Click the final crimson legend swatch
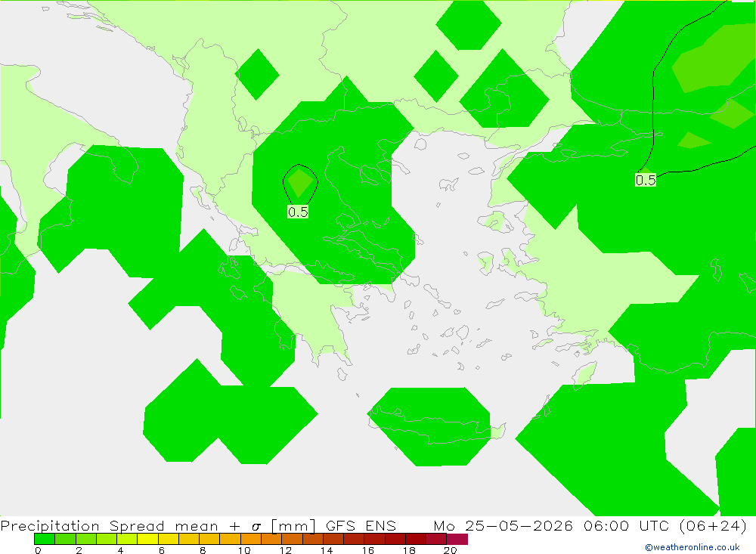This screenshot has height=554, width=756. point(457,539)
